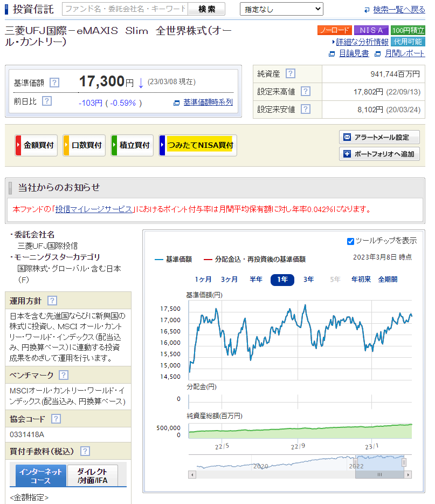This screenshot has width=435, height=504.
Task: Switch to ダイレクト/対面/IFA tab
Action: pyautogui.click(x=93, y=476)
